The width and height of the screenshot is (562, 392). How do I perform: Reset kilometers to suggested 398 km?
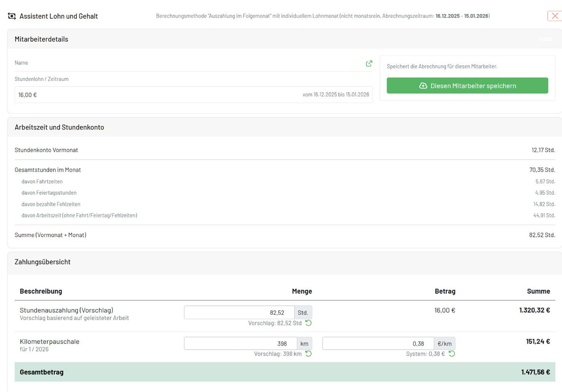click(308, 354)
